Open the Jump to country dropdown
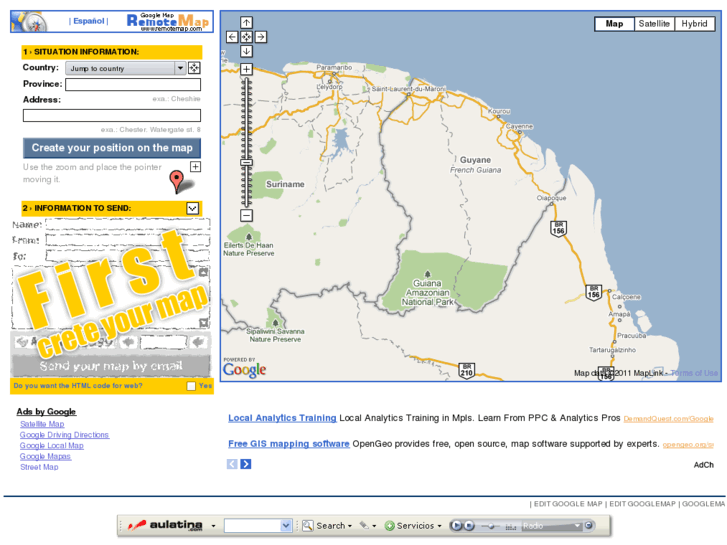The height and width of the screenshot is (545, 727). (x=126, y=69)
